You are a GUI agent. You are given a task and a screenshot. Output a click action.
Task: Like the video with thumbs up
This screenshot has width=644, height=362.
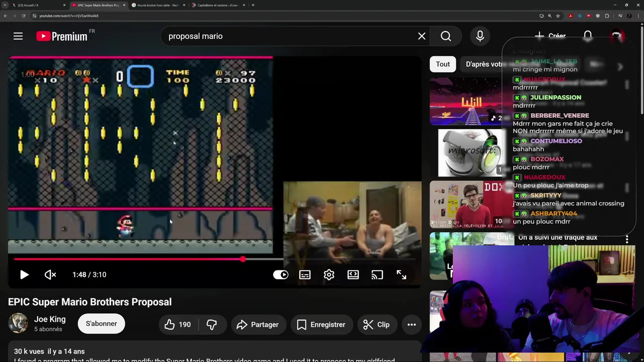click(178, 325)
